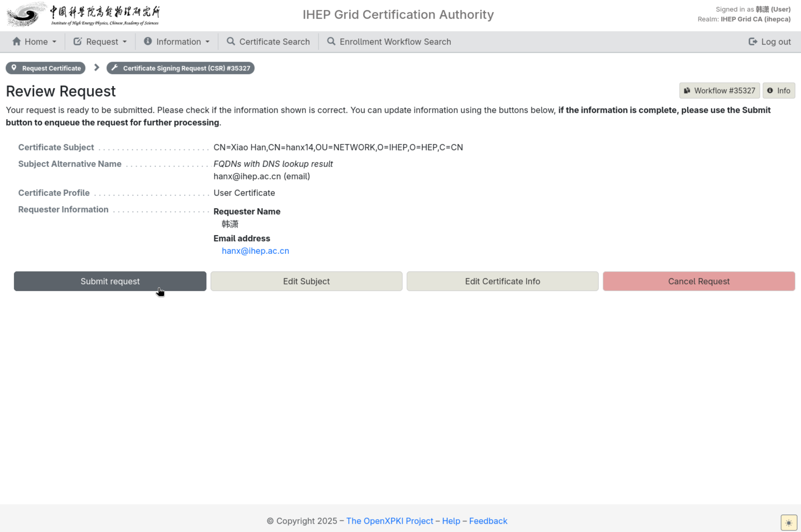
Task: Click the requester name 韩潇 value
Action: (x=230, y=224)
